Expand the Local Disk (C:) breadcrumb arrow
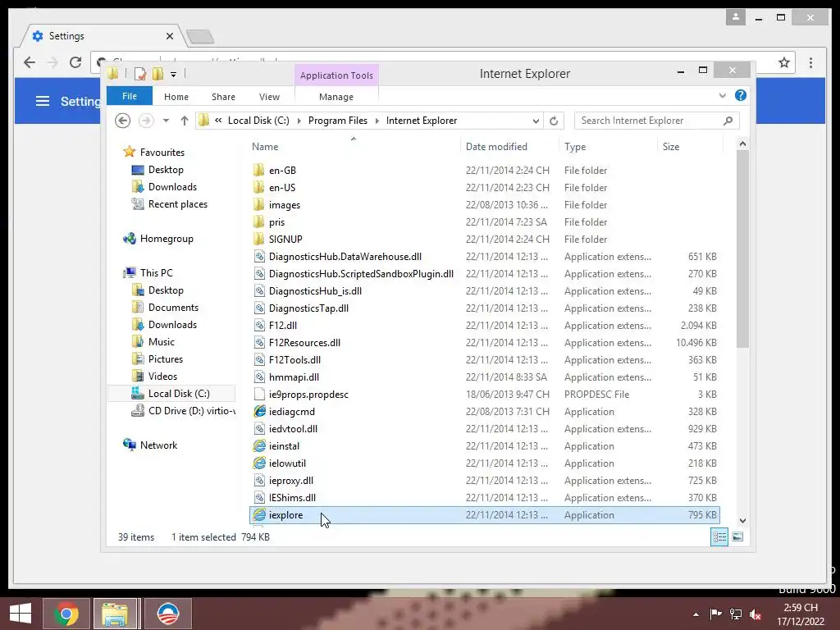 (299, 121)
